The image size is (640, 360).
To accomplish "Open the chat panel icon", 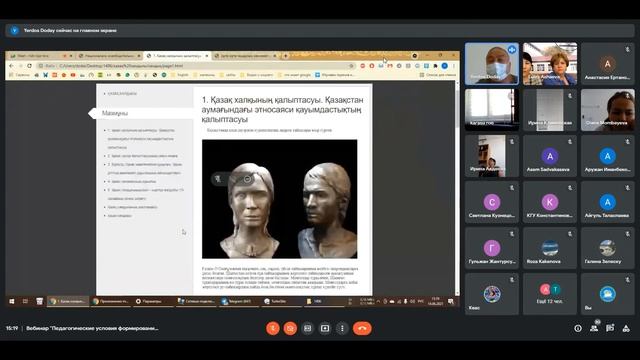I will click(x=610, y=328).
